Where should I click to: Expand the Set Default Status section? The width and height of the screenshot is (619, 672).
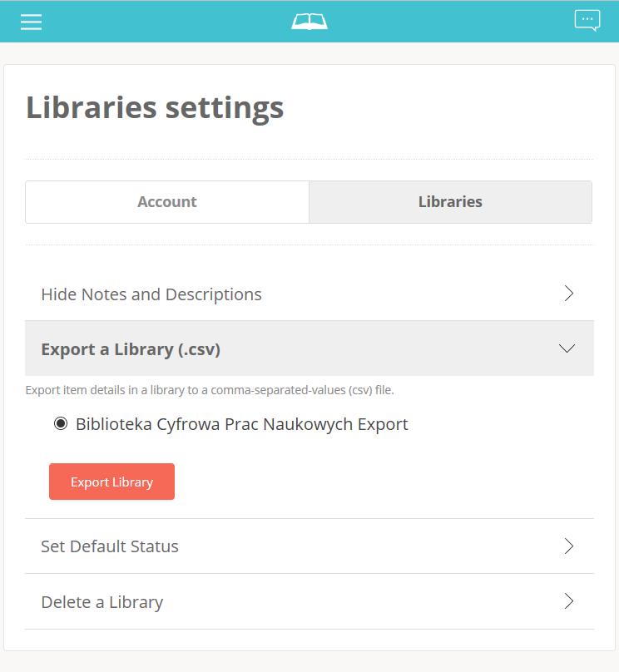tap(309, 546)
